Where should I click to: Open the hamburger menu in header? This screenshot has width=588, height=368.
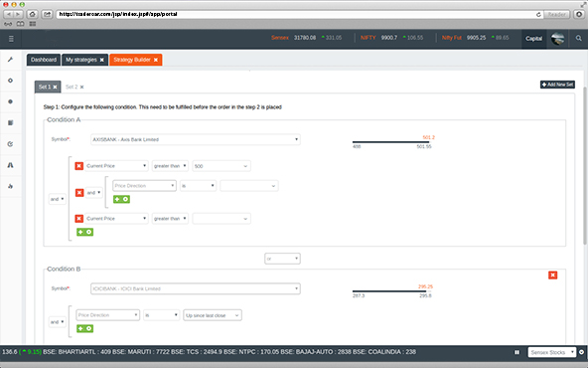pos(11,39)
